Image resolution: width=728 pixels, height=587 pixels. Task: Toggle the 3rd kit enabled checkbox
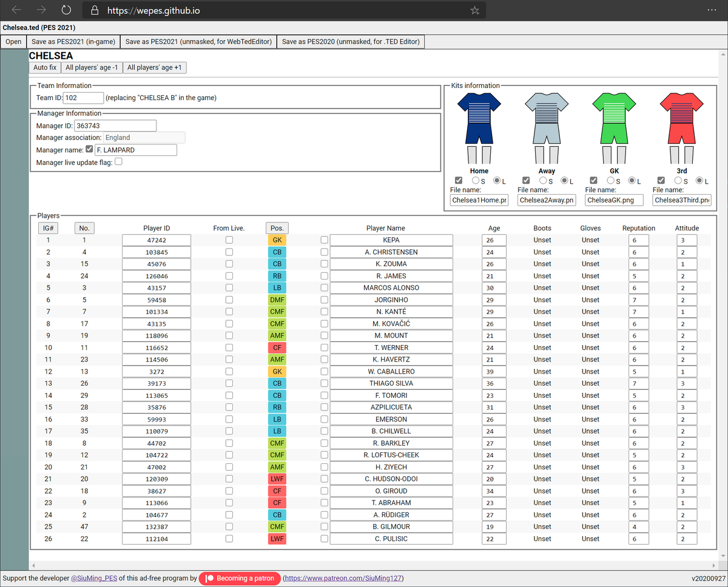point(662,181)
